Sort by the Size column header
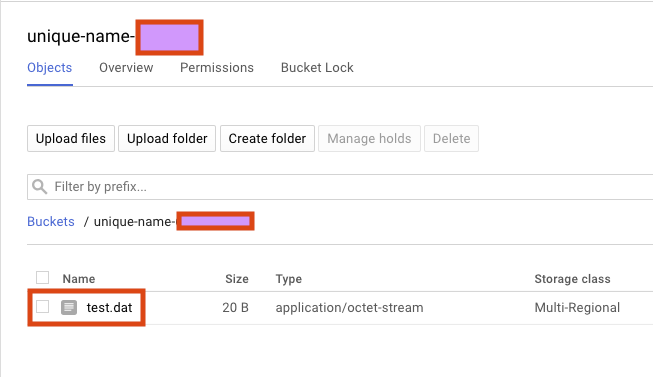 point(237,279)
